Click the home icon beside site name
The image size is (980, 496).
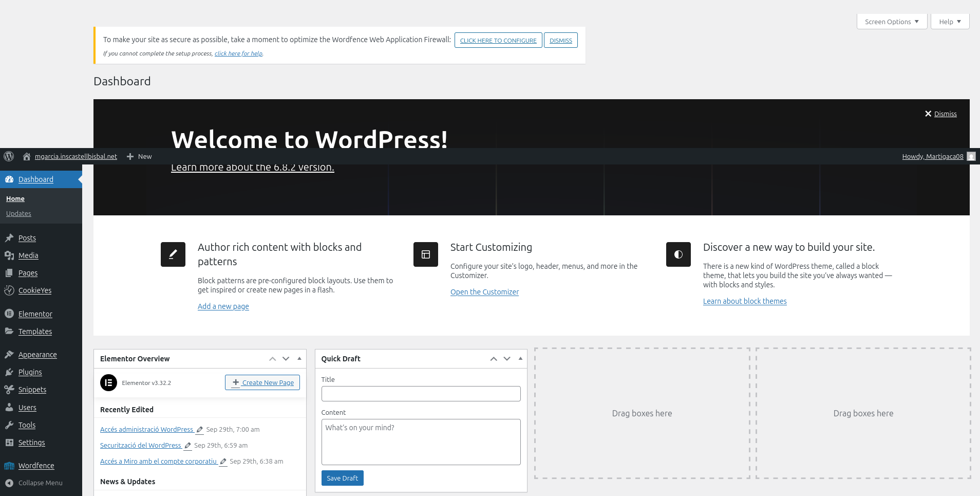tap(27, 156)
